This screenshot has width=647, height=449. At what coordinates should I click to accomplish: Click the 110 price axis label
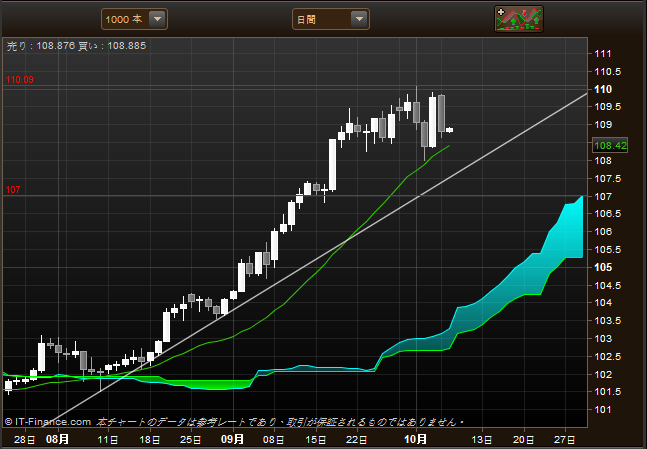pos(603,89)
